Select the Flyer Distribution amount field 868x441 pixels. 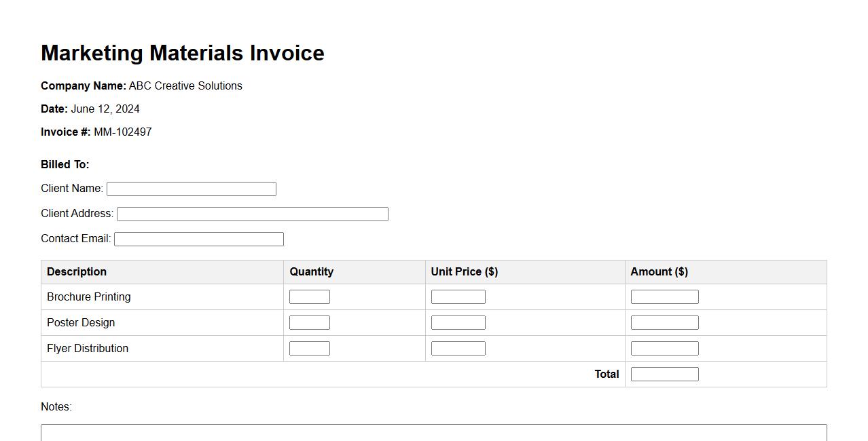pos(664,349)
